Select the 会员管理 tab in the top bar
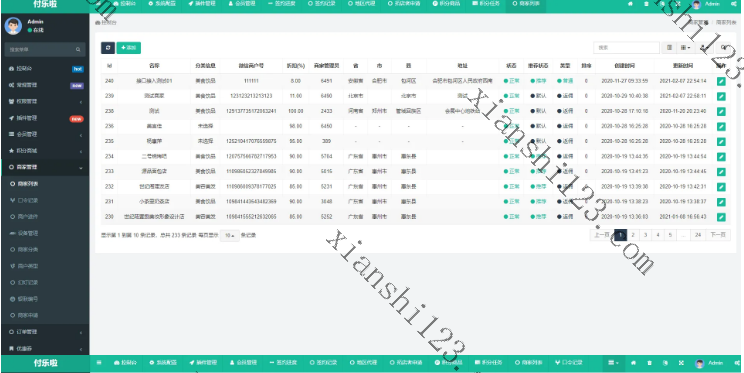Image resolution: width=744 pixels, height=373 pixels. point(242,4)
